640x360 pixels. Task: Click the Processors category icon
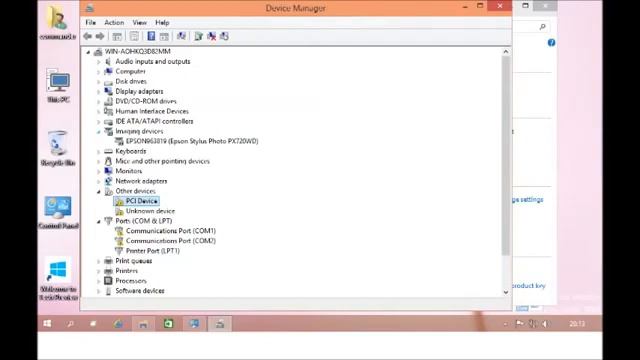(x=108, y=281)
